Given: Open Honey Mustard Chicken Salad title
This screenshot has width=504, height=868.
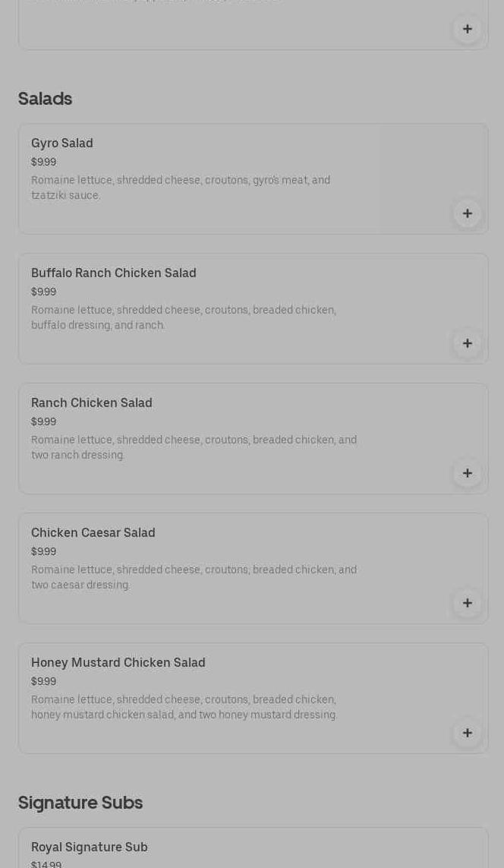Looking at the screenshot, I should (x=118, y=663).
